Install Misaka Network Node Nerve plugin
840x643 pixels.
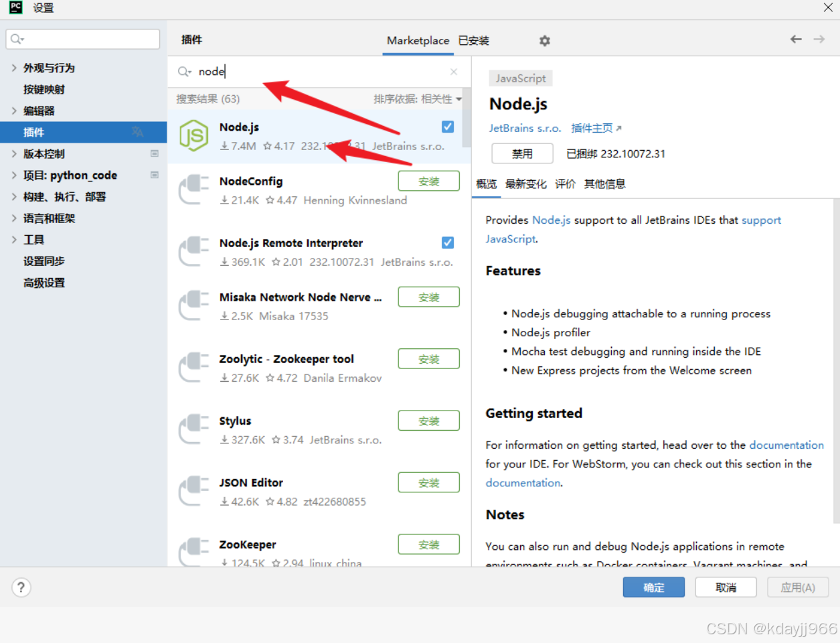429,297
